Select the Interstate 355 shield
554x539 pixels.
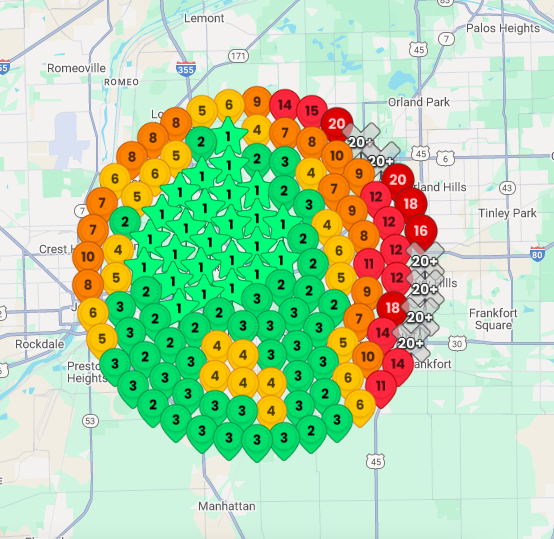click(x=186, y=69)
